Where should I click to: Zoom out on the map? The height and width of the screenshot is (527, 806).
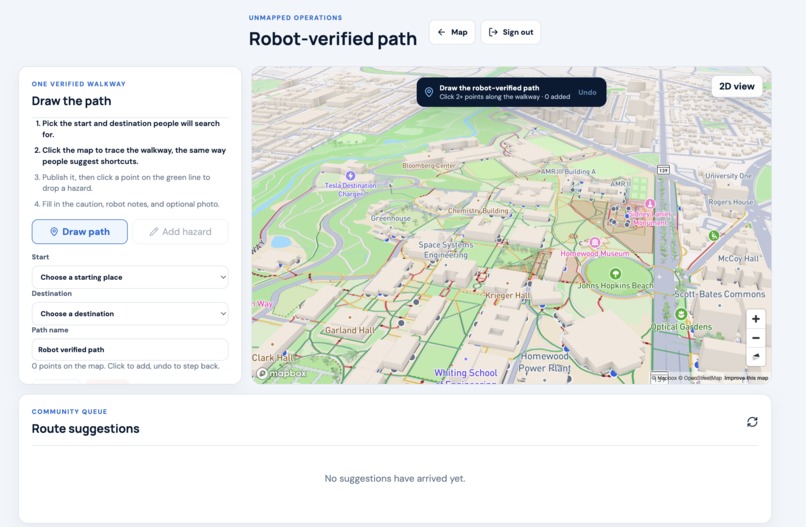tap(756, 338)
